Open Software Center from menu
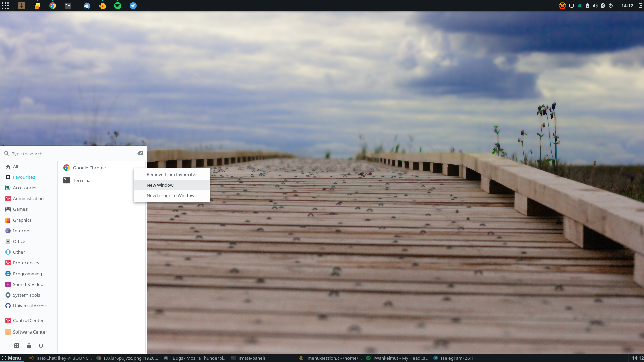This screenshot has height=362, width=644. click(29, 332)
